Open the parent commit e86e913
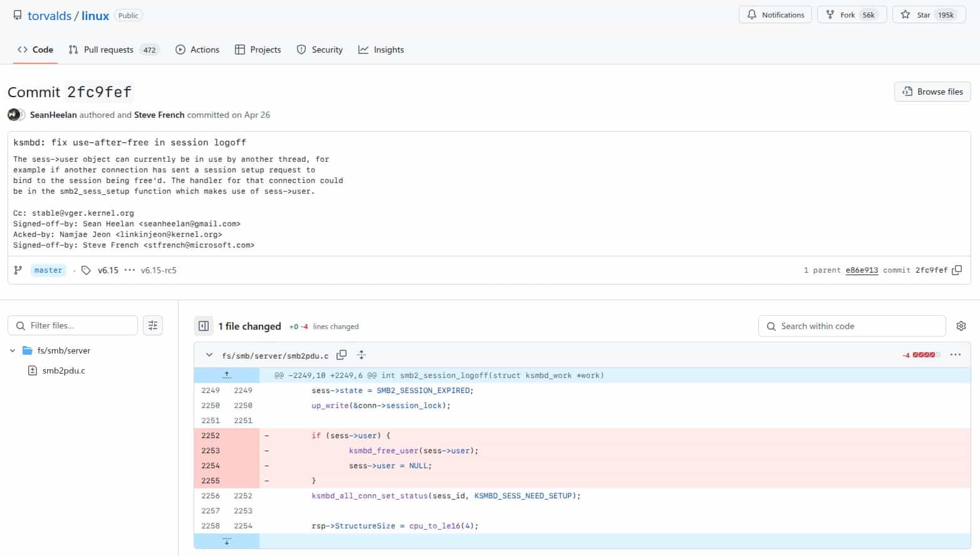The width and height of the screenshot is (980, 556). pyautogui.click(x=862, y=270)
